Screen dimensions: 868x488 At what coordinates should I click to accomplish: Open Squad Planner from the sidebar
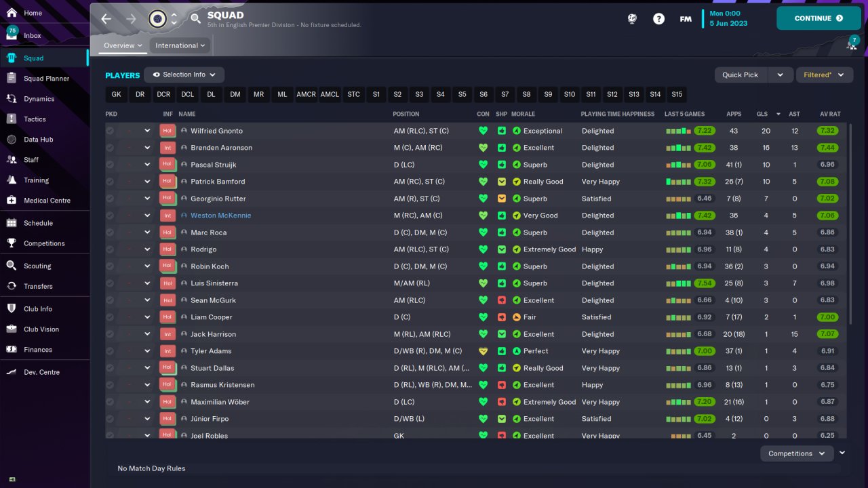coord(44,79)
